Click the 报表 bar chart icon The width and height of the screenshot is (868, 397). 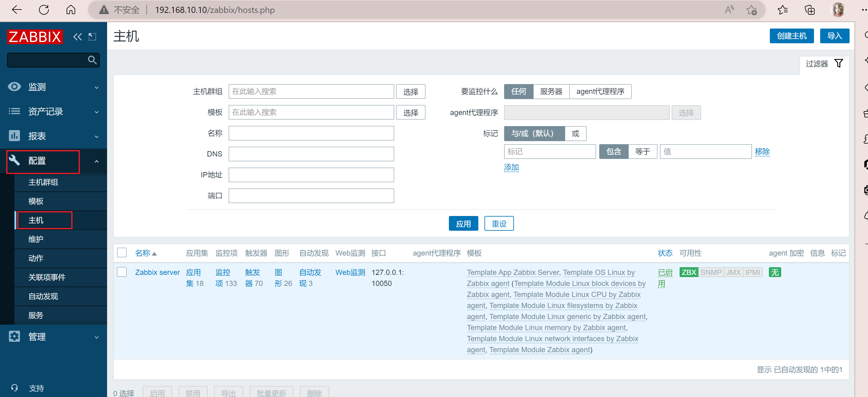14,136
